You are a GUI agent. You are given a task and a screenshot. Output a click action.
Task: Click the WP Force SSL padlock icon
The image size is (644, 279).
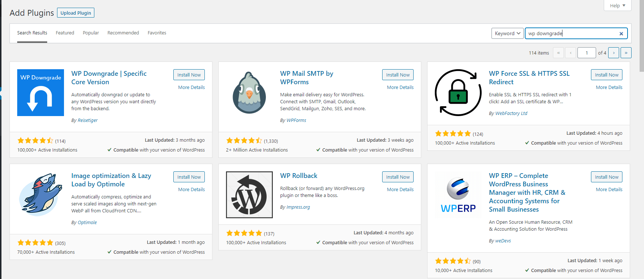click(x=458, y=93)
